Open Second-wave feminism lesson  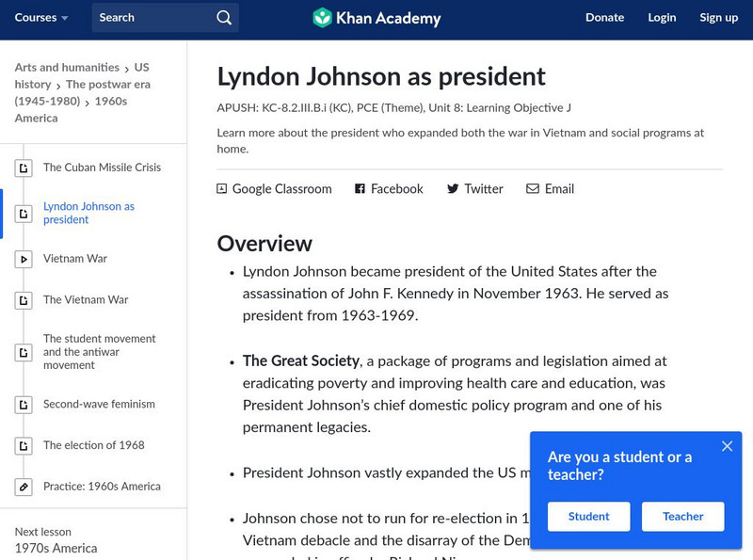(99, 405)
